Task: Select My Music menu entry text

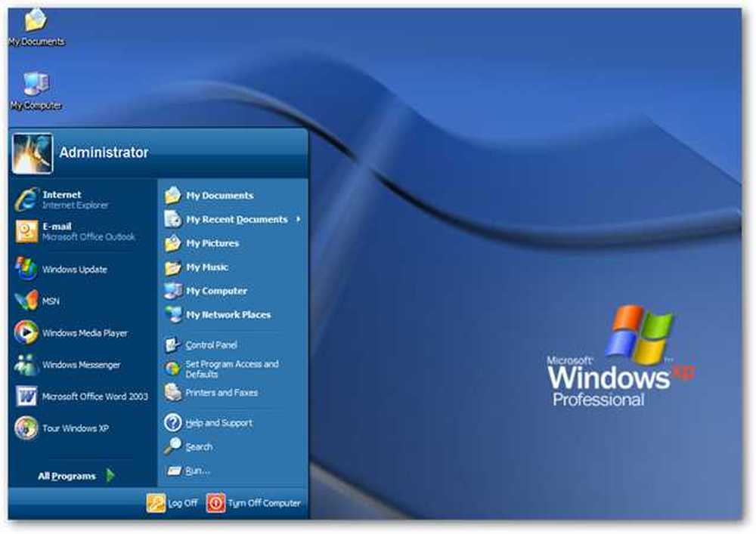Action: click(x=207, y=267)
